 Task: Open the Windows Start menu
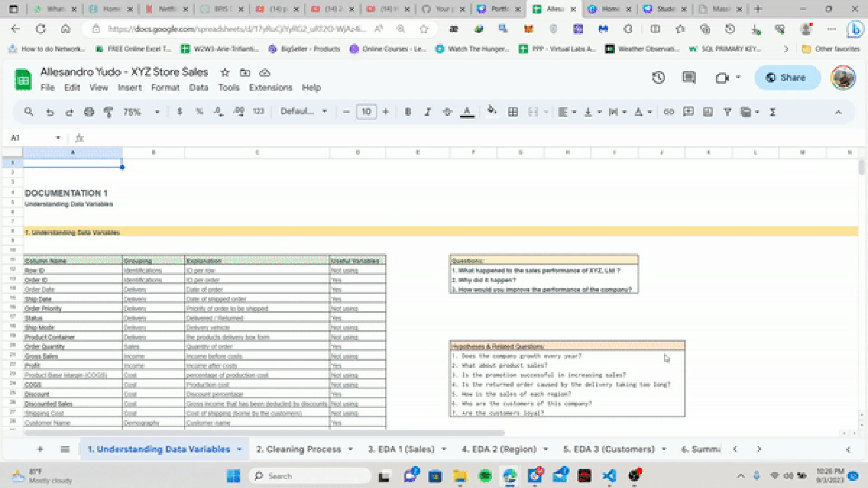(x=233, y=476)
